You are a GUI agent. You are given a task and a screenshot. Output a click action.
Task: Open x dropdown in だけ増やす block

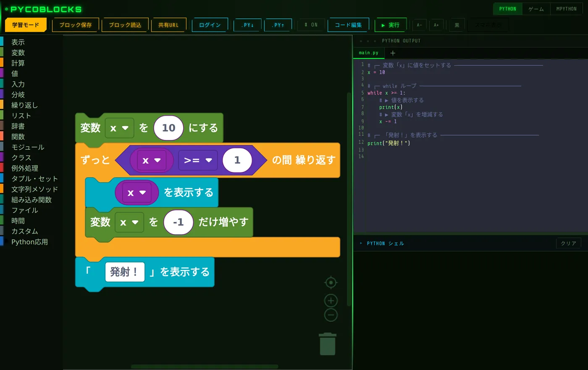(129, 222)
